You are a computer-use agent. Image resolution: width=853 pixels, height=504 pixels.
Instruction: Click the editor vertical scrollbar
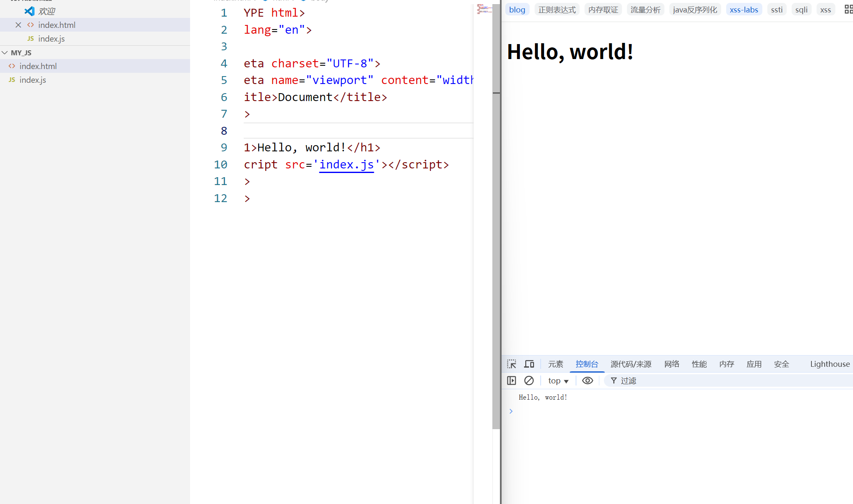[x=496, y=216]
